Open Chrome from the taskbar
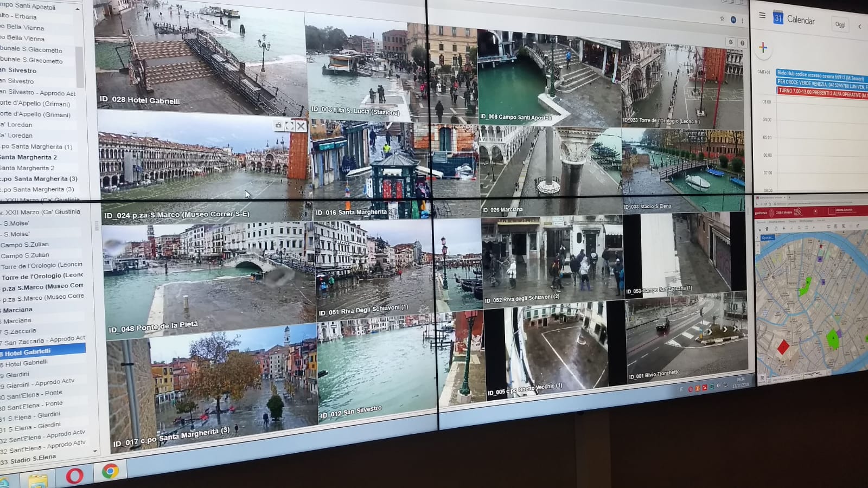Viewport: 868px width, 488px height. [110, 471]
